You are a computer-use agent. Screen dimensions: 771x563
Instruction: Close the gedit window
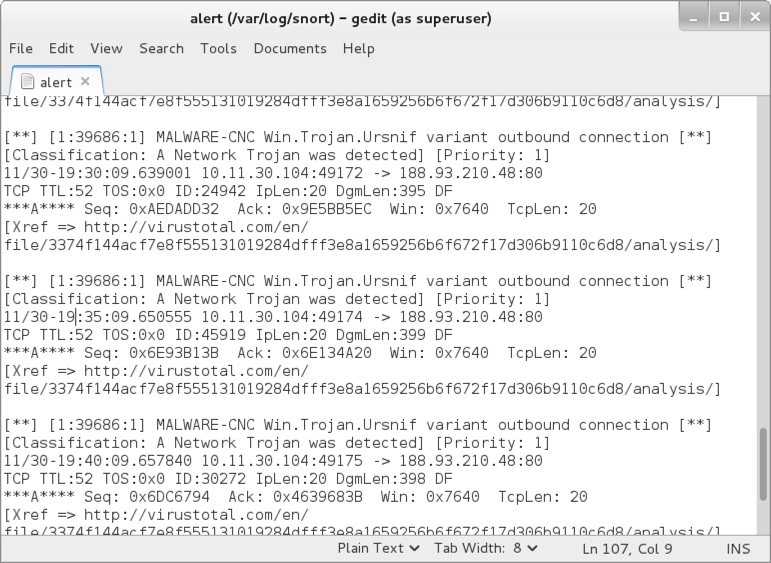click(750, 17)
